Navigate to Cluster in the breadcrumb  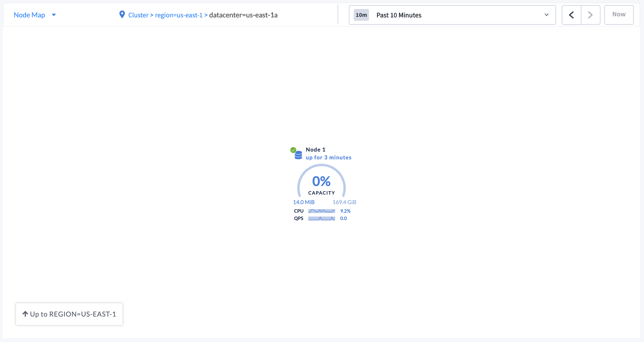click(x=138, y=15)
